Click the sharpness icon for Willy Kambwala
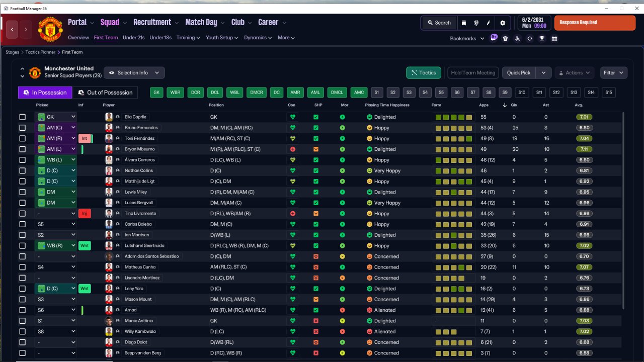Image resolution: width=644 pixels, height=362 pixels. coord(316,332)
